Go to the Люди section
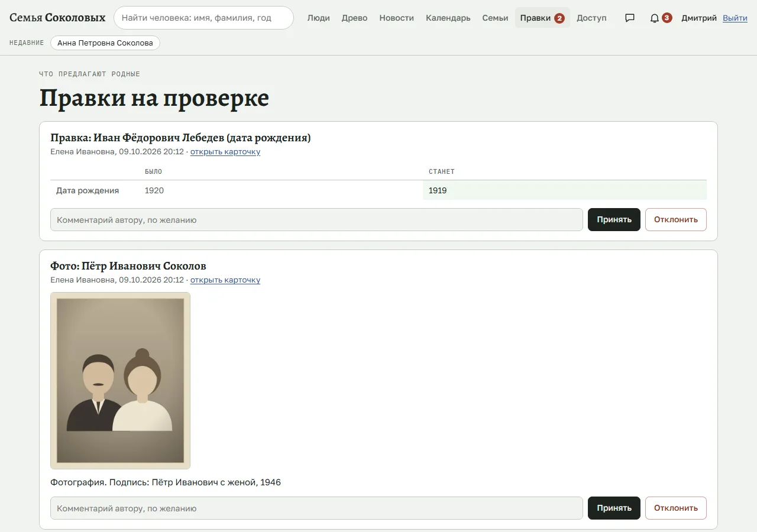 tap(319, 18)
